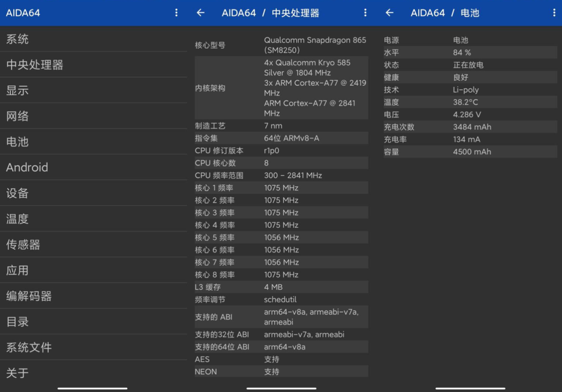The height and width of the screenshot is (392, 562).
Task: Select the 7 nm process value
Action: (273, 126)
